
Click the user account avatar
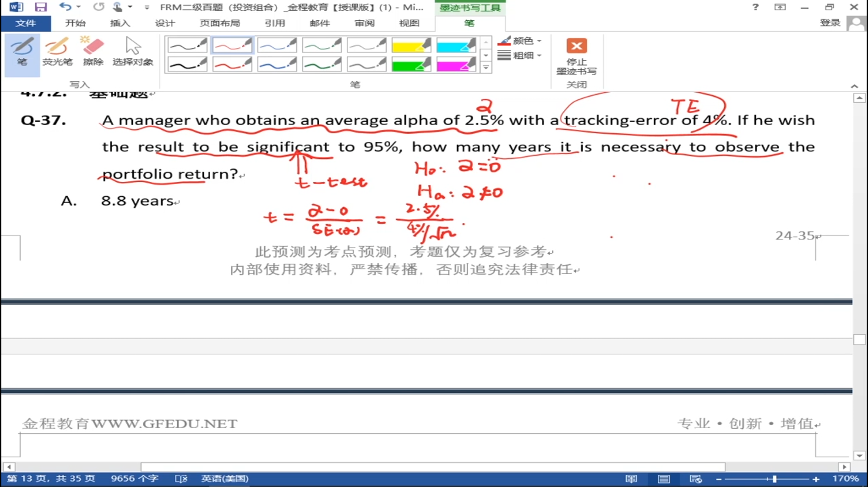[x=856, y=23]
